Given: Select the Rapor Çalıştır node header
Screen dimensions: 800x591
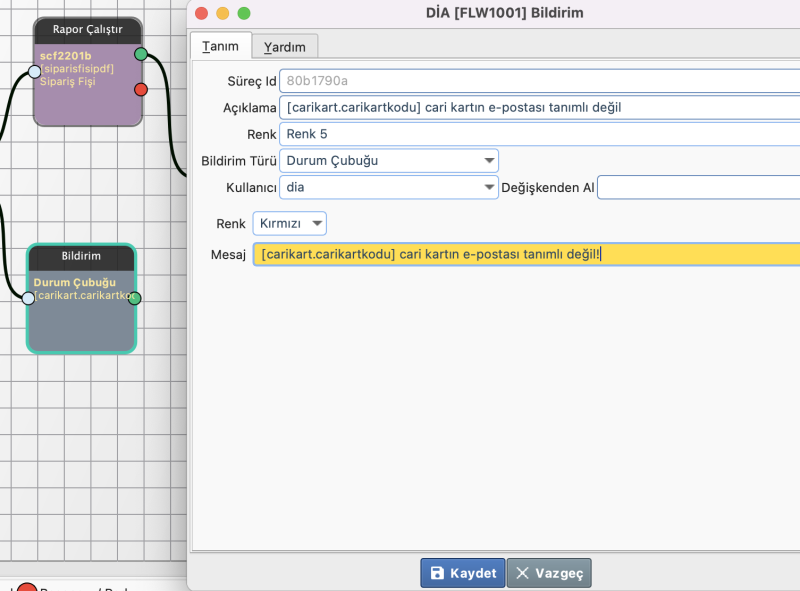Looking at the screenshot, I should click(87, 30).
